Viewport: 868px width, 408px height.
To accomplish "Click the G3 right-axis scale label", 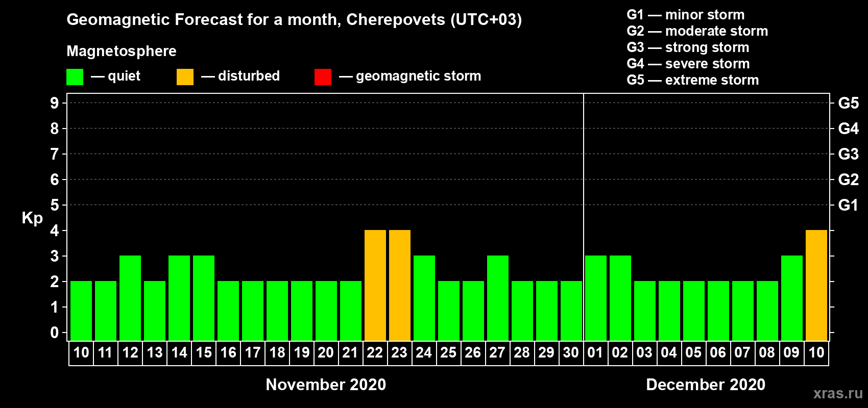I will click(848, 154).
